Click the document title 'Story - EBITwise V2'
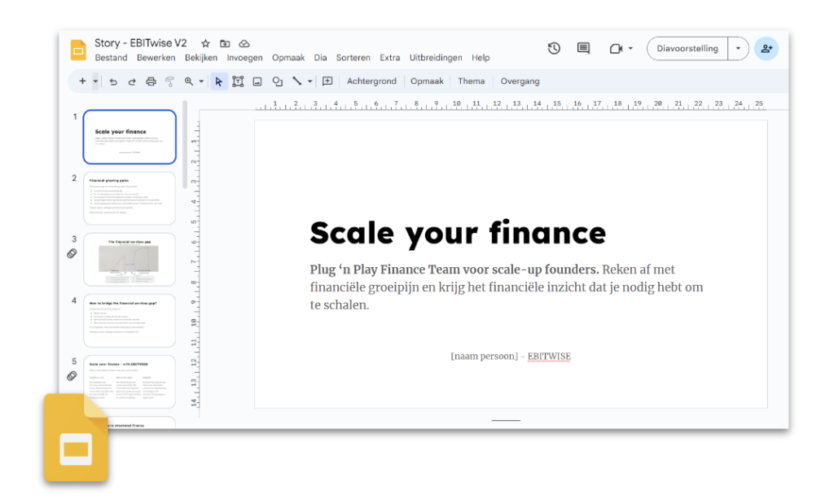 click(x=141, y=43)
